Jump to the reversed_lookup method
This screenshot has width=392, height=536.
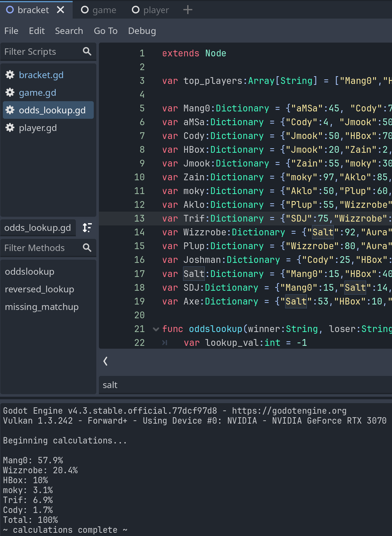pyautogui.click(x=39, y=289)
